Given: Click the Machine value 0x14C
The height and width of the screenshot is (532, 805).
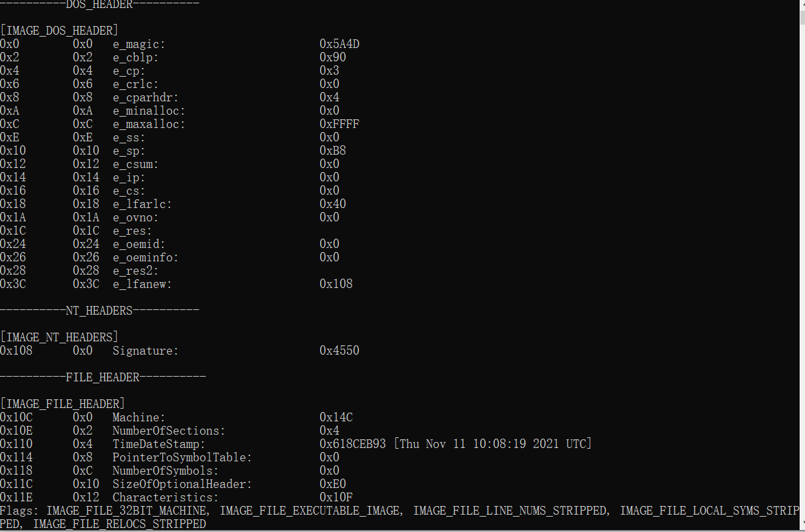Looking at the screenshot, I should pyautogui.click(x=336, y=417).
